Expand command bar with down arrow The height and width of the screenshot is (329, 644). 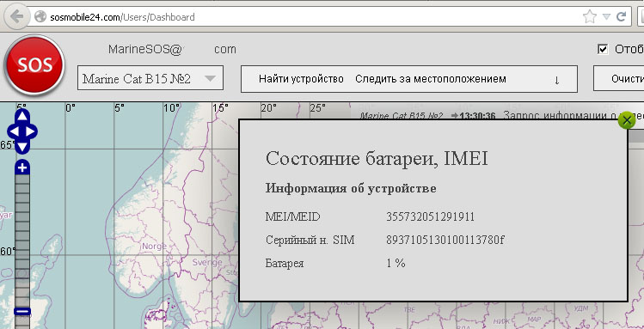point(556,80)
